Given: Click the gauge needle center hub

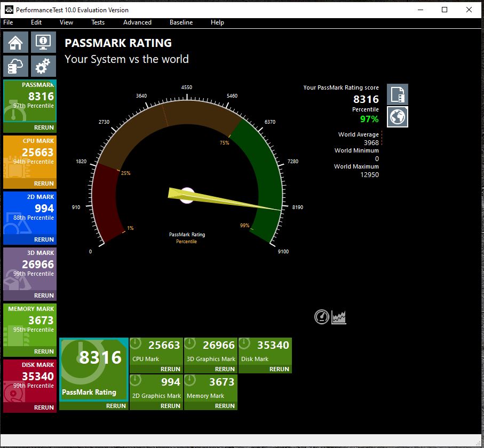Looking at the screenshot, I should click(187, 195).
